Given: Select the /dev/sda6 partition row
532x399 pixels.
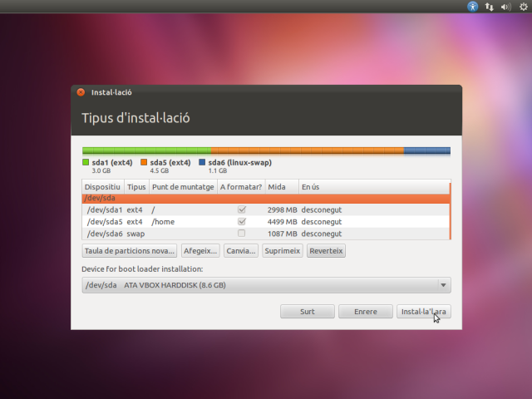Looking at the screenshot, I should (266, 234).
